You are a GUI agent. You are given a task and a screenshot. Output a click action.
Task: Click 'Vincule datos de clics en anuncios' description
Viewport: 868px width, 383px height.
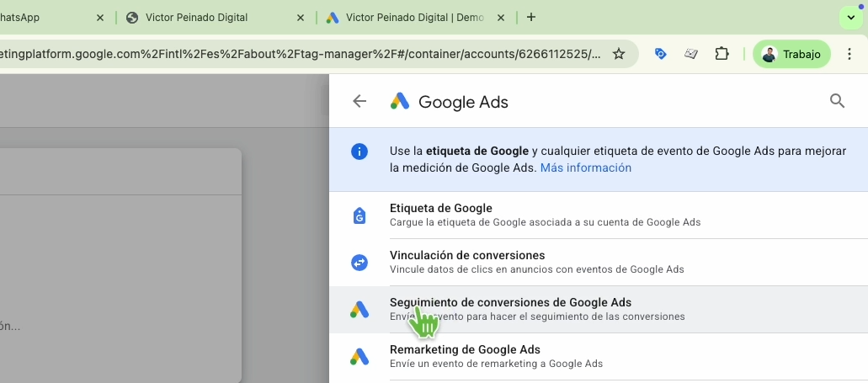coord(537,269)
